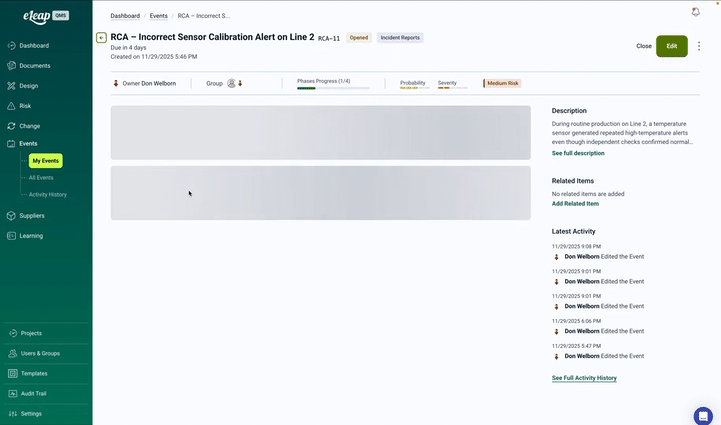Open the three-dot more options menu

(x=699, y=46)
